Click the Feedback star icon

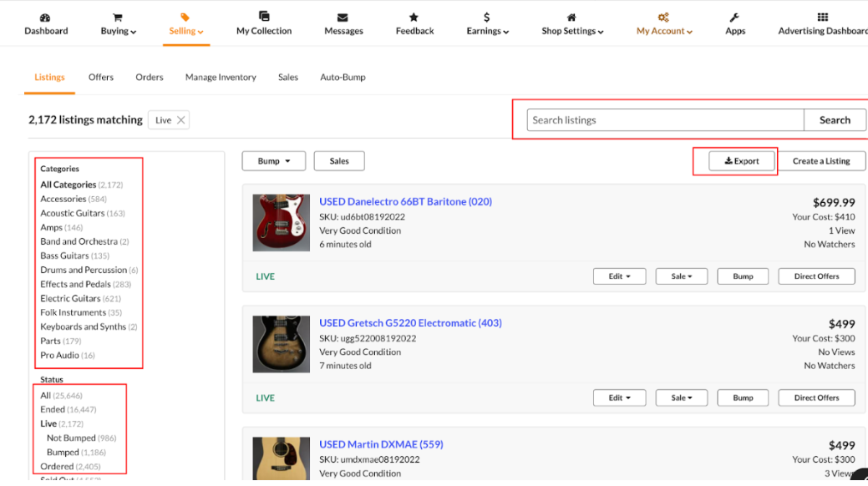point(414,18)
